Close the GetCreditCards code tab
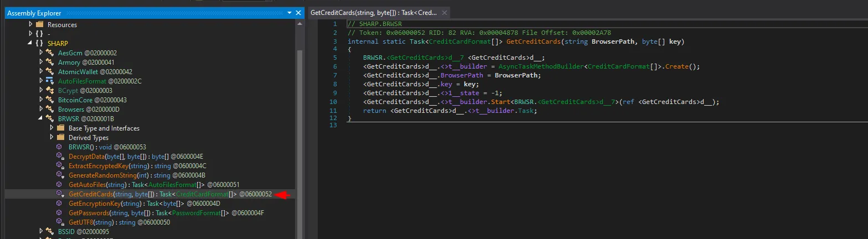 coord(445,12)
